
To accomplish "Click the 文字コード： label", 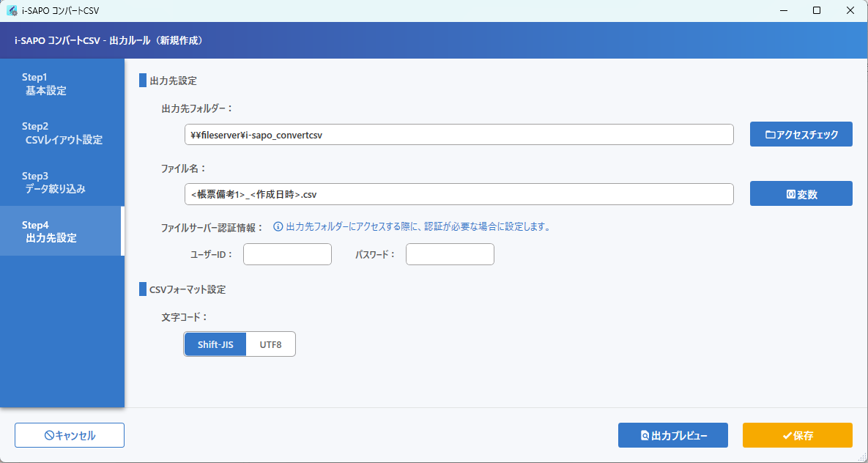I will tap(185, 317).
